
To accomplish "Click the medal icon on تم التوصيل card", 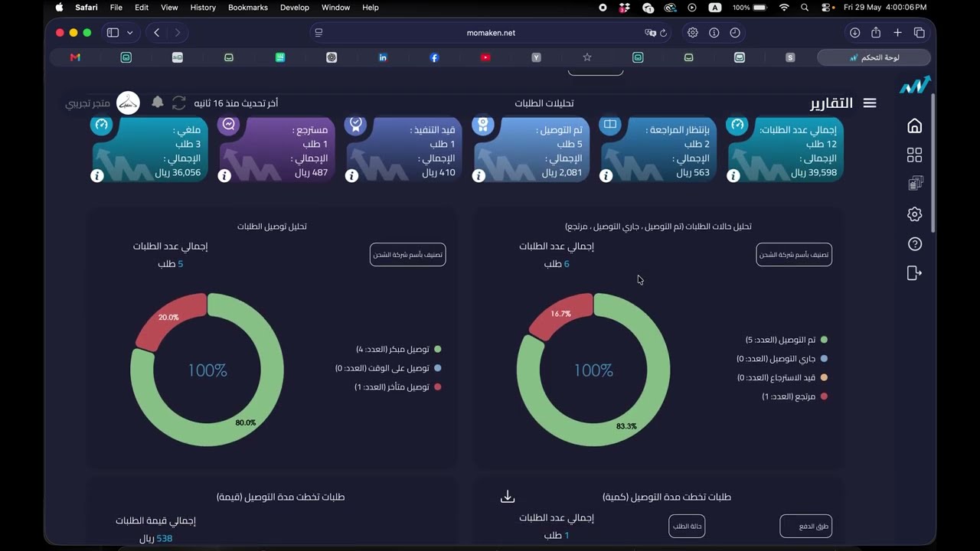I will [x=483, y=125].
